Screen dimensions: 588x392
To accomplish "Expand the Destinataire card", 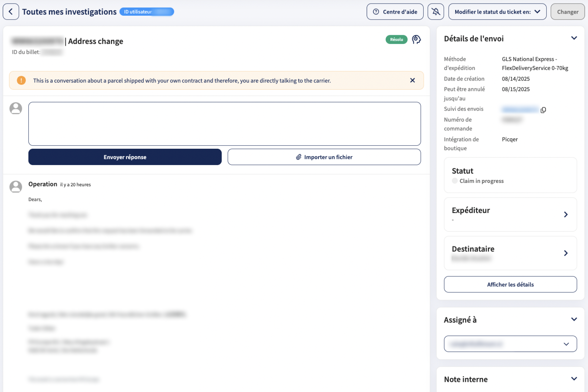I will [x=510, y=253].
